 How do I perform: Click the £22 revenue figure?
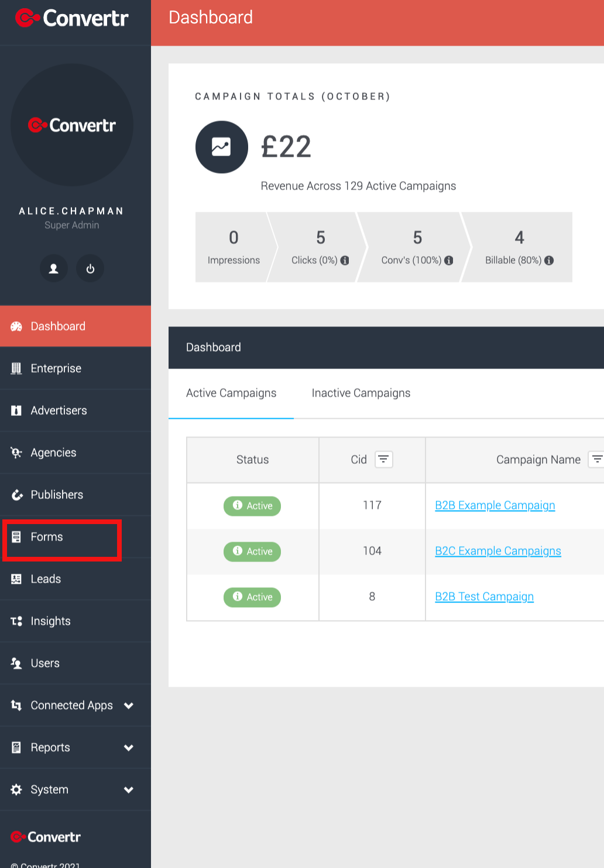286,147
